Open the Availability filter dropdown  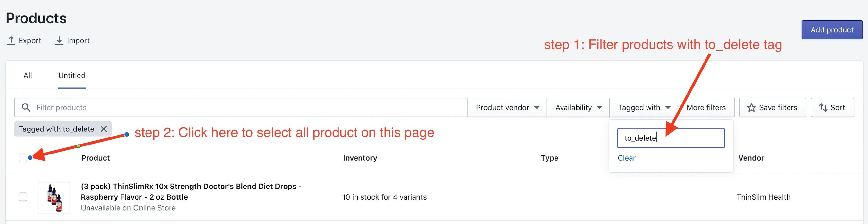[578, 108]
